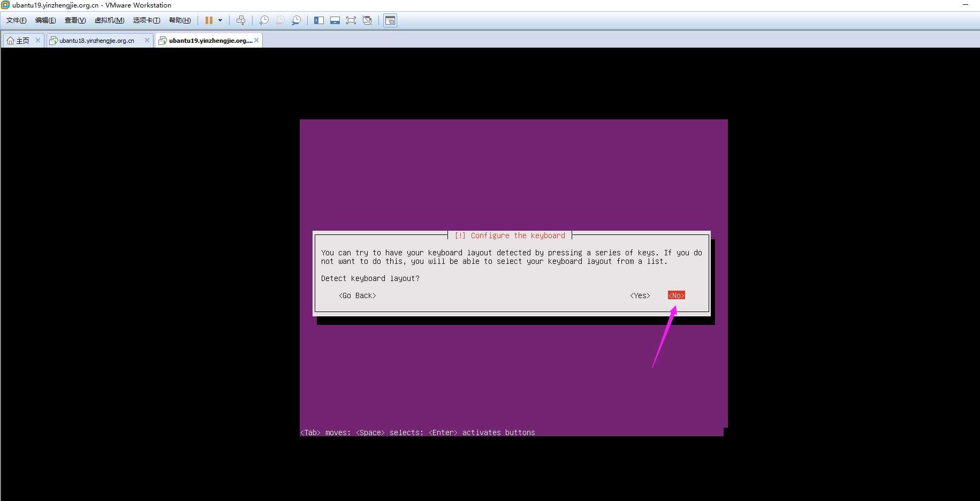This screenshot has height=501, width=980.
Task: Click the Send Ctrl+Alt+Del icon
Action: [241, 20]
